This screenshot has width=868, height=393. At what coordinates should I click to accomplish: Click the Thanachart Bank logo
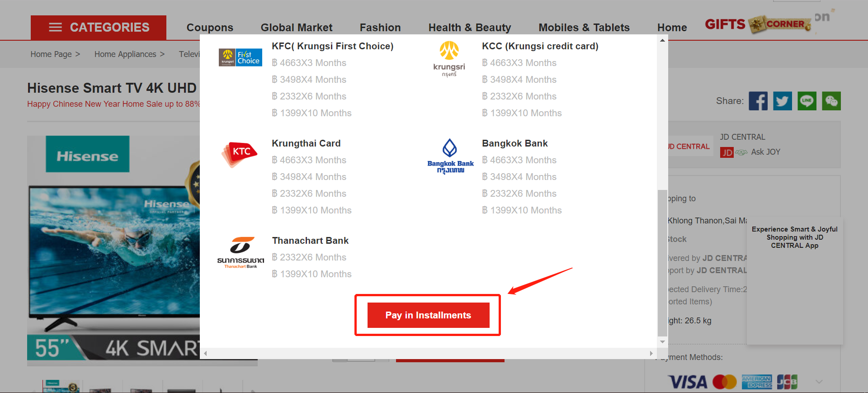click(x=241, y=252)
